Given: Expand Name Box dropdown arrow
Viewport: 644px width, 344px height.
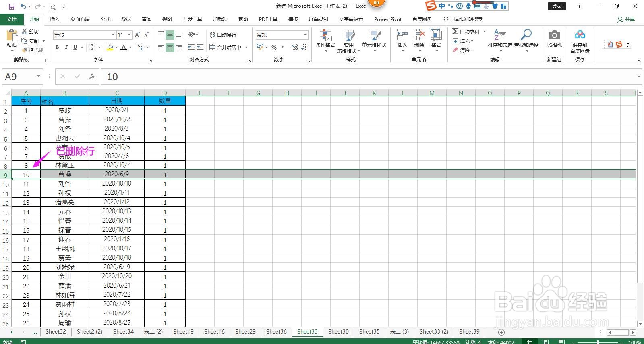Looking at the screenshot, I should (39, 77).
